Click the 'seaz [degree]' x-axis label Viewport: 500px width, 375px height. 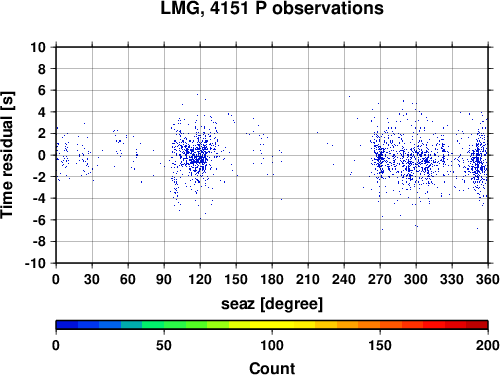tap(272, 304)
